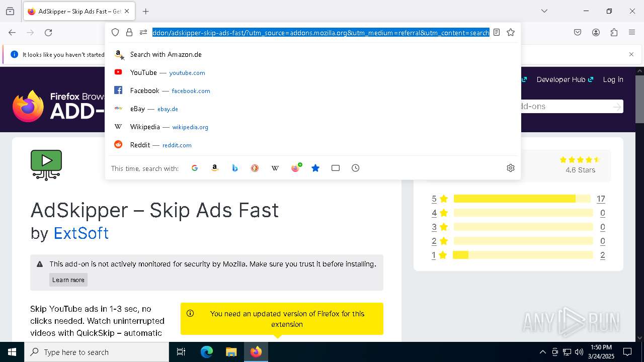The image size is (644, 362).
Task: Filter reviews by 2 stars
Action: pos(439,241)
